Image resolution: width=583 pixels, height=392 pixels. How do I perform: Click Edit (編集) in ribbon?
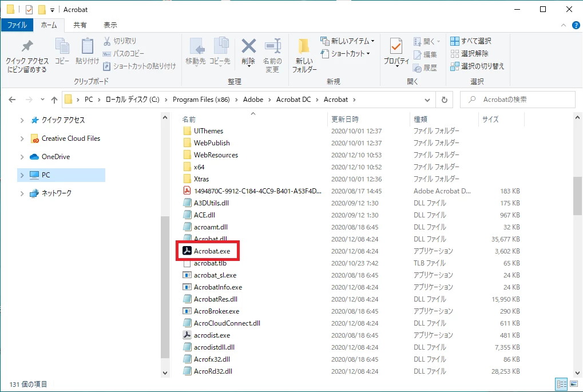[x=425, y=55]
